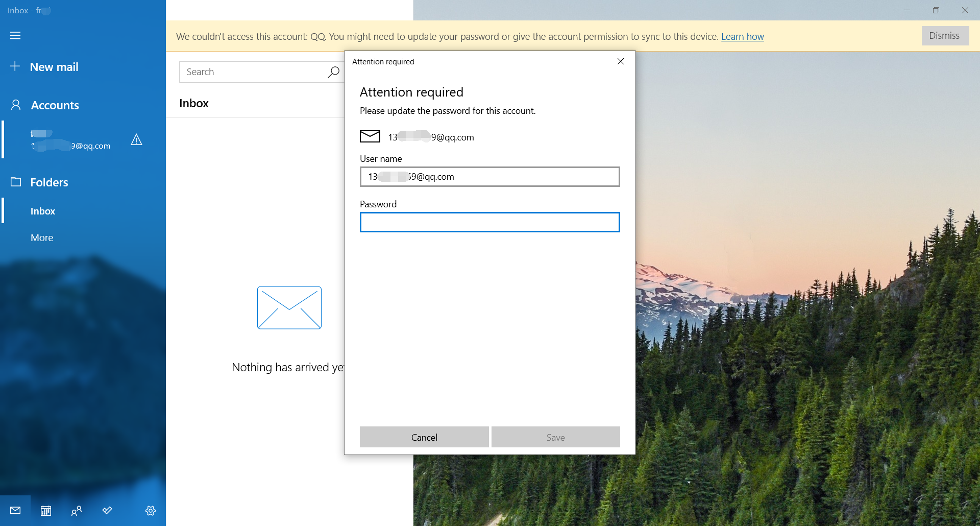
Task: Click the Accounts person icon
Action: (x=16, y=105)
